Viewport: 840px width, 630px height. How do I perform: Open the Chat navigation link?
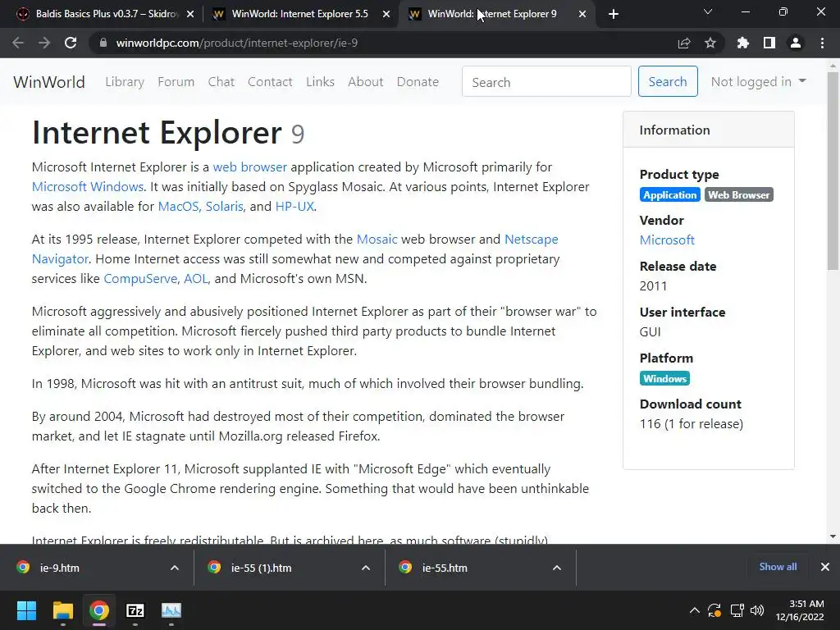pyautogui.click(x=221, y=82)
